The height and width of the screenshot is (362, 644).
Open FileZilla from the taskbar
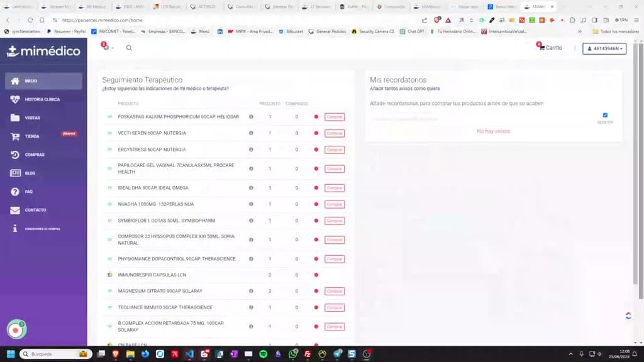pos(307,354)
